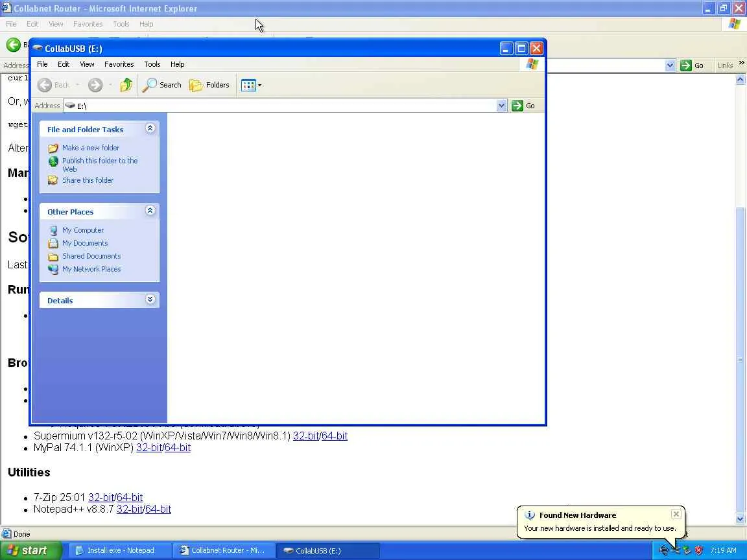
Task: Expand the Details panel
Action: click(x=150, y=299)
